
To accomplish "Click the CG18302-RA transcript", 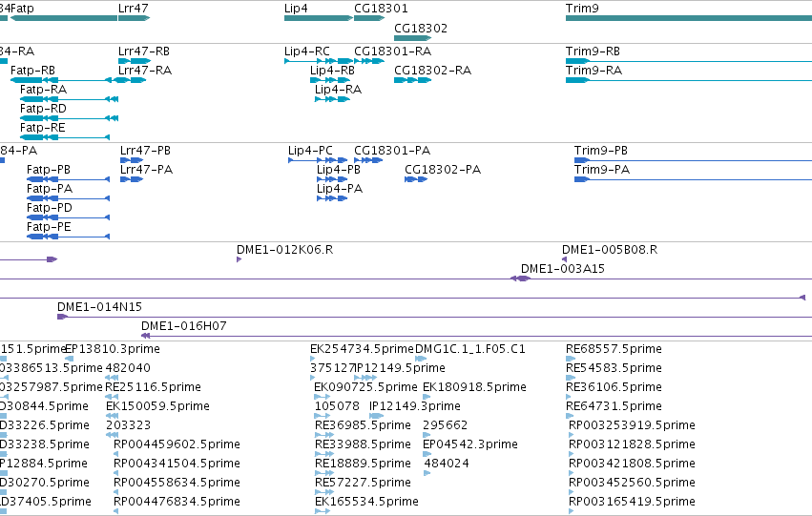I will pos(413,80).
